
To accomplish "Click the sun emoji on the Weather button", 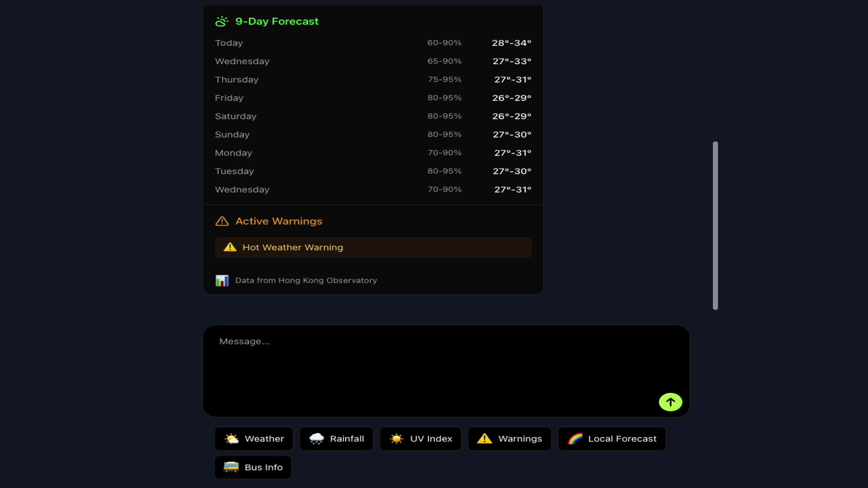I will pyautogui.click(x=231, y=438).
